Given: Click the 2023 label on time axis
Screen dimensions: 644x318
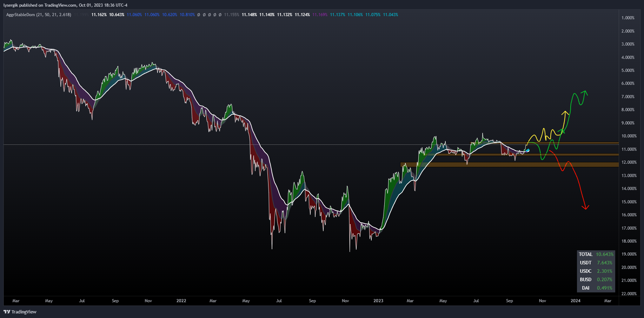Looking at the screenshot, I should point(378,301).
